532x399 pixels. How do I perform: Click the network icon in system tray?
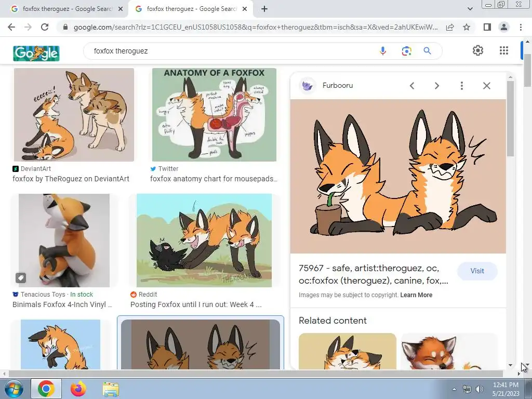coord(467,389)
